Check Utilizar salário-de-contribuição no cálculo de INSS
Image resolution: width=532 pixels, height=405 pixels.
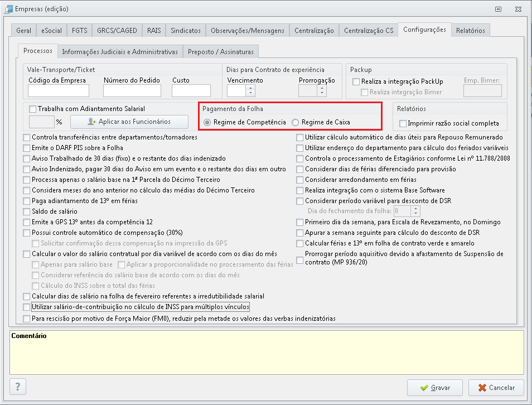coord(26,307)
